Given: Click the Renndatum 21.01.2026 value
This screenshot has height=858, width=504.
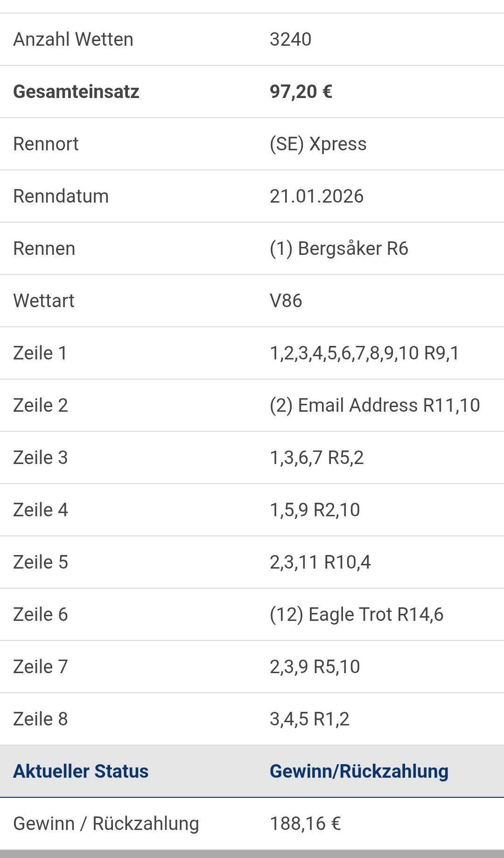Looking at the screenshot, I should click(x=316, y=197).
